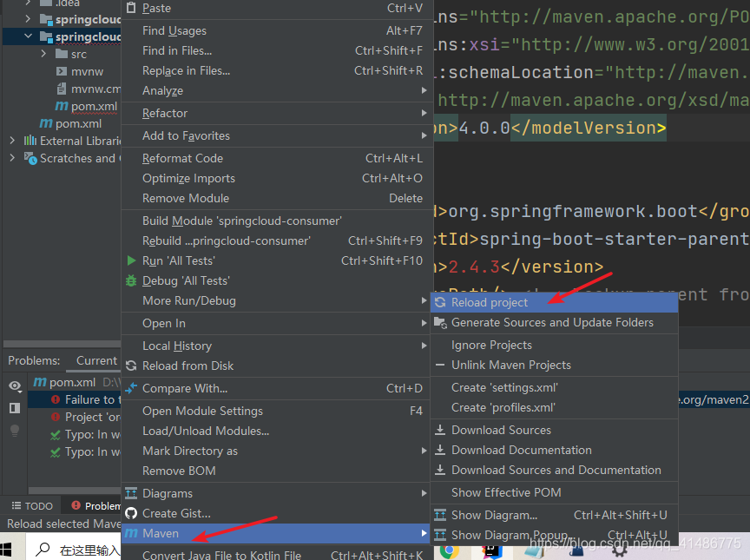Screen dimensions: 750x560
Task: Open the More Run/Debug submenu
Action: click(x=278, y=300)
